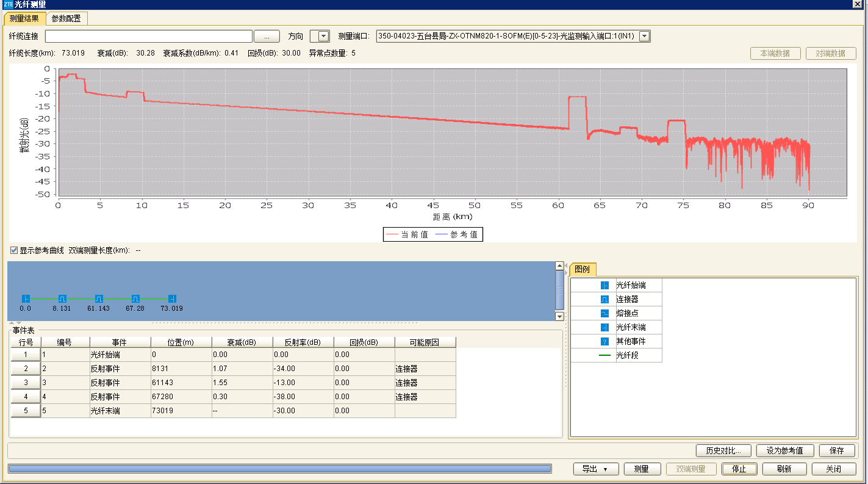Image resolution: width=868 pixels, height=484 pixels.
Task: Click the 光纤始端 legend icon
Action: (604, 285)
